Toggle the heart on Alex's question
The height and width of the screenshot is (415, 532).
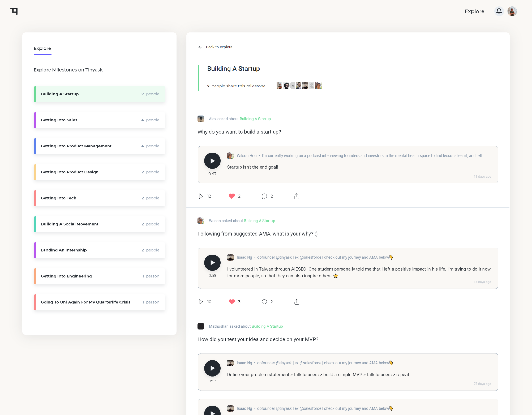(x=231, y=196)
